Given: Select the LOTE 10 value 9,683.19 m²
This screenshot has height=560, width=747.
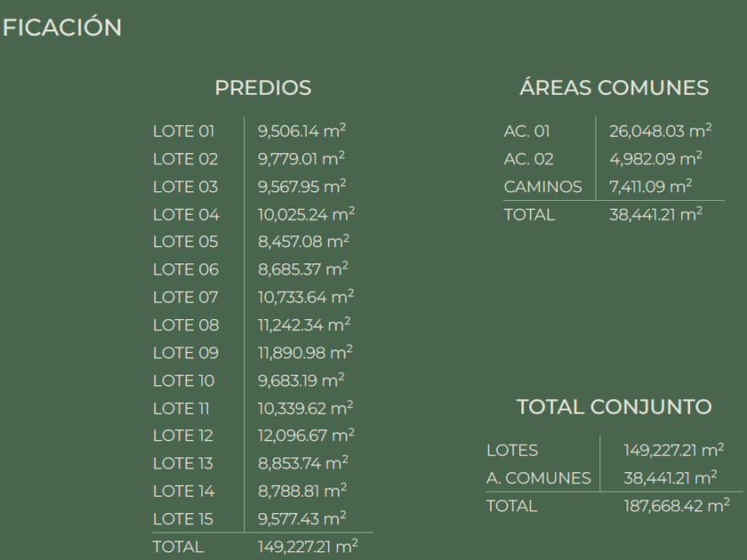Looking at the screenshot, I should tap(301, 380).
